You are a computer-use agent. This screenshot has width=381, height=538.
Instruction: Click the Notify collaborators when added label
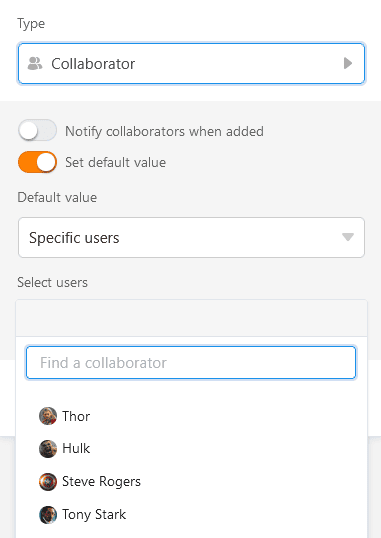(x=164, y=131)
